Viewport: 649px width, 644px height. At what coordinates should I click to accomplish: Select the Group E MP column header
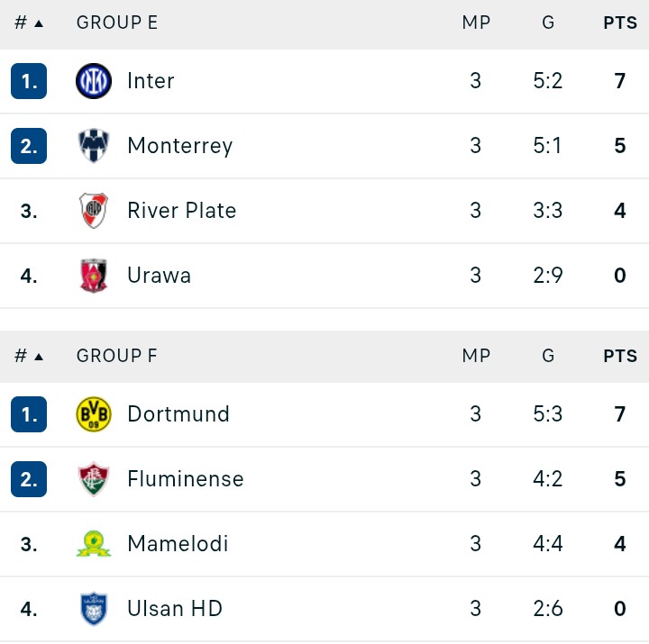pyautogui.click(x=476, y=23)
